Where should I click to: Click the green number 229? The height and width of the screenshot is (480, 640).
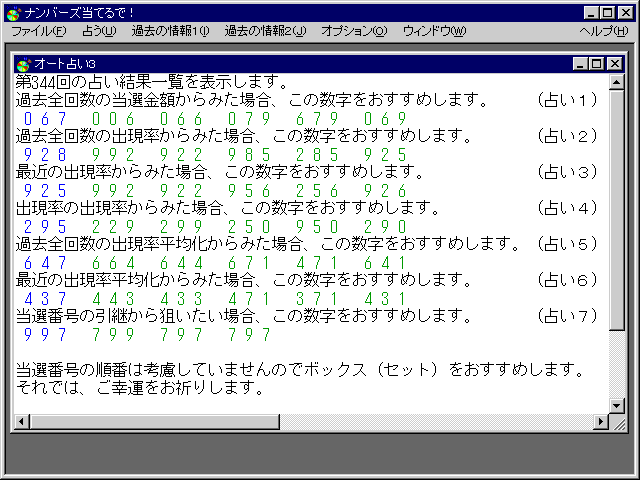coord(113,227)
